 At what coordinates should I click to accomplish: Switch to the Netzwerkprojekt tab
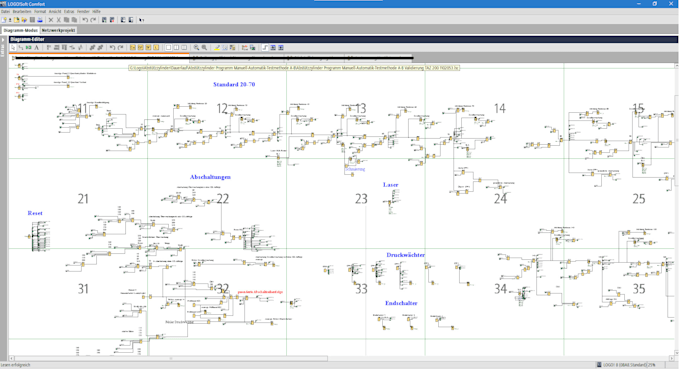pos(59,30)
